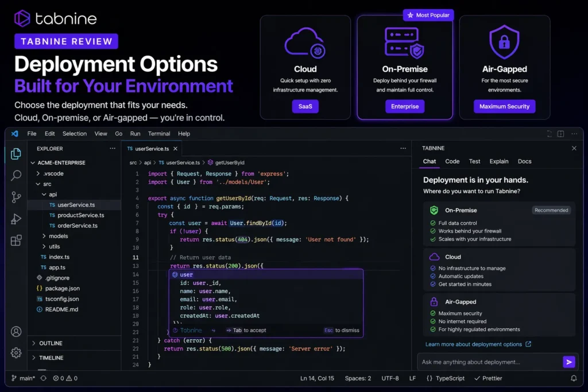Toggle the editor layout icon in title bar
Viewport: 588px width, 392px height.
(560, 134)
